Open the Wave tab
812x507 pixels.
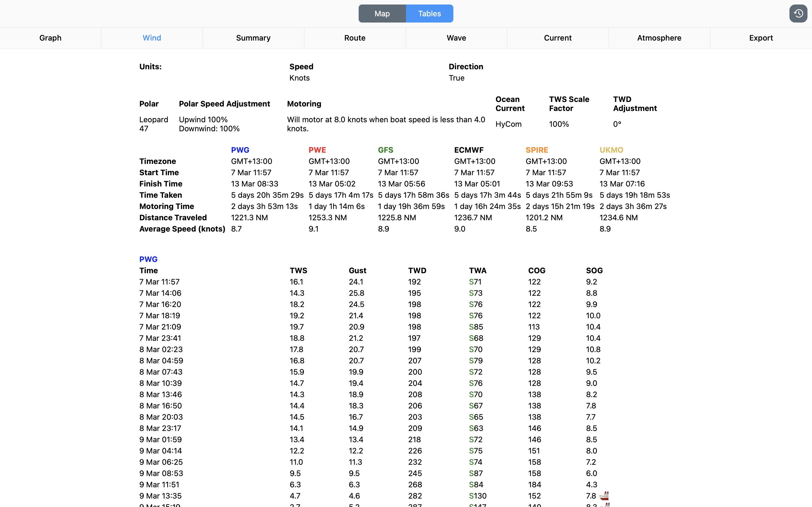pyautogui.click(x=456, y=37)
